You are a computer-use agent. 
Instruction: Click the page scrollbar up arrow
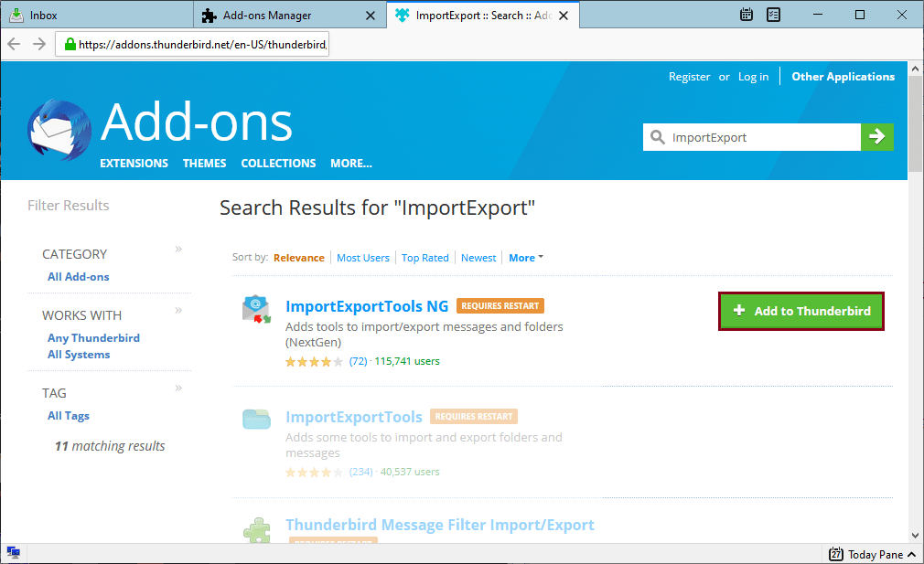pos(915,69)
